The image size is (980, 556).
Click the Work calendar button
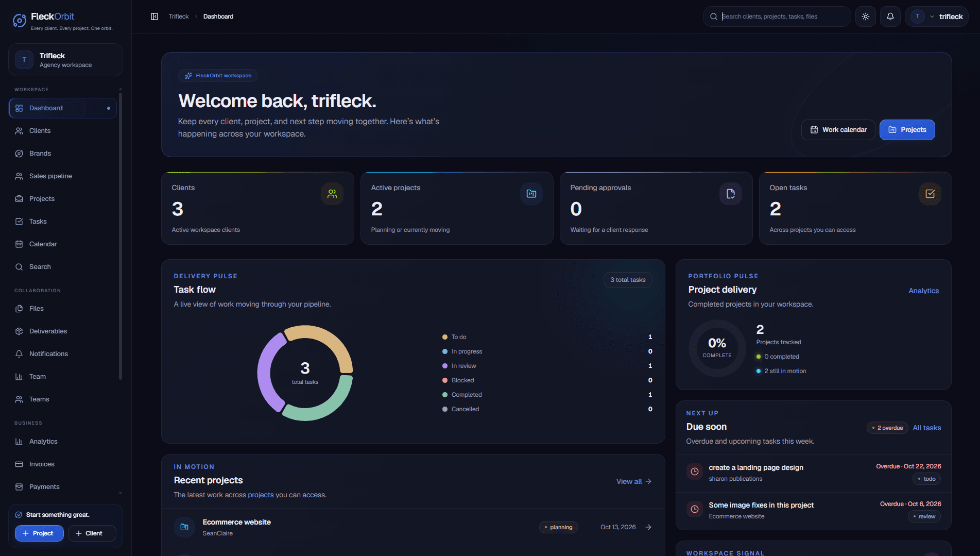click(x=838, y=130)
